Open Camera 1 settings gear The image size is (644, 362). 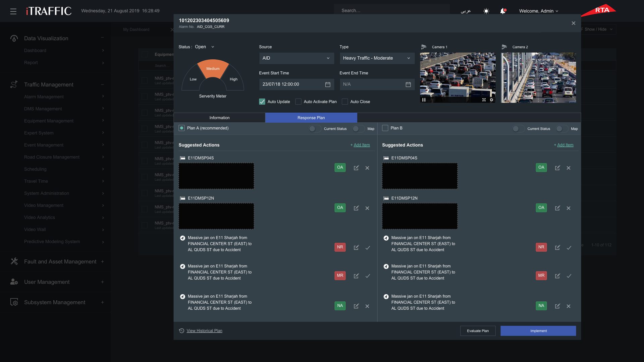click(491, 100)
